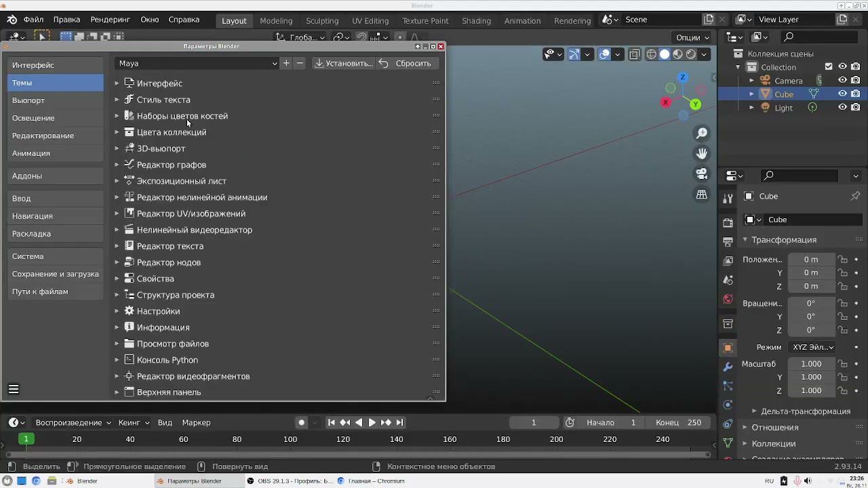
Task: Toggle viewport overlays display button
Action: pos(604,54)
